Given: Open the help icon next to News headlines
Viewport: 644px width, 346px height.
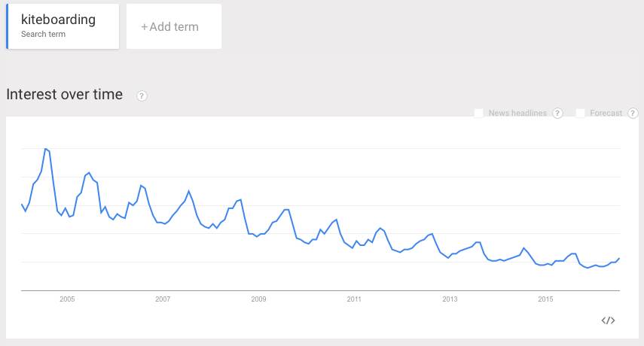Looking at the screenshot, I should [x=558, y=114].
